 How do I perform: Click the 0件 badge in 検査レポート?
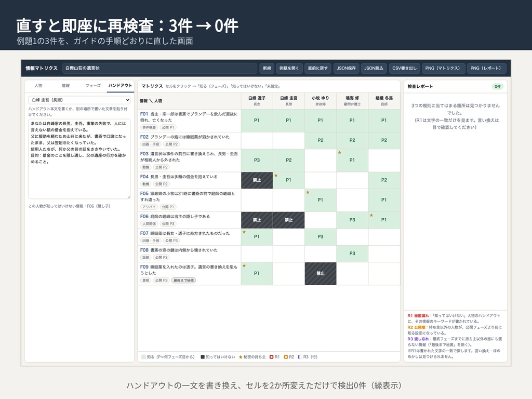point(497,87)
